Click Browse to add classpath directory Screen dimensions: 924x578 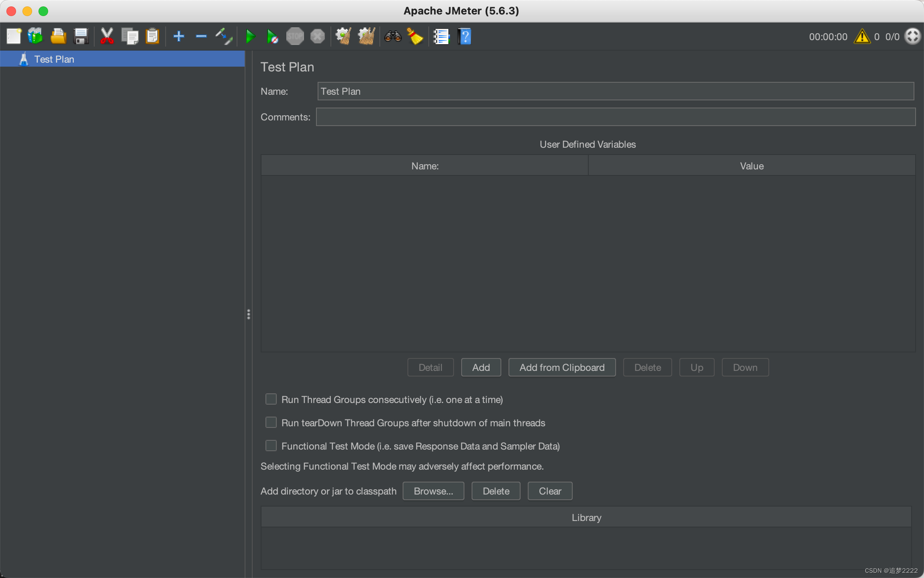[x=433, y=491]
